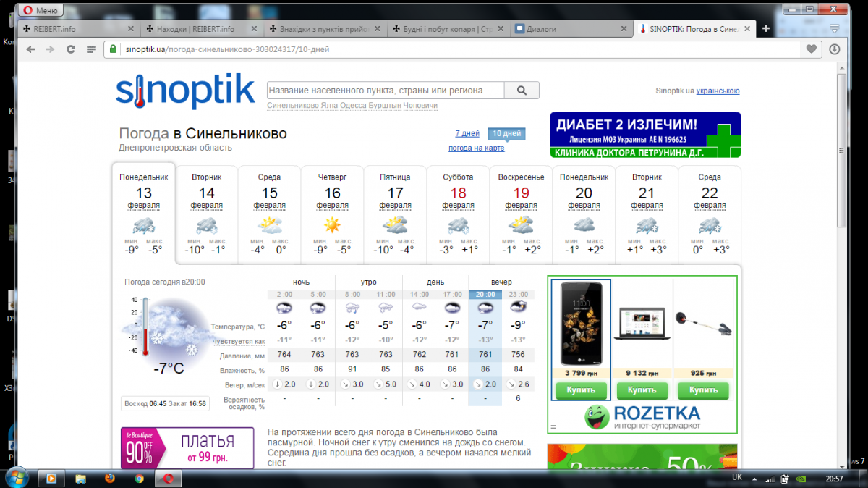Reload the current page
Image resolution: width=868 pixels, height=488 pixels.
(x=70, y=49)
